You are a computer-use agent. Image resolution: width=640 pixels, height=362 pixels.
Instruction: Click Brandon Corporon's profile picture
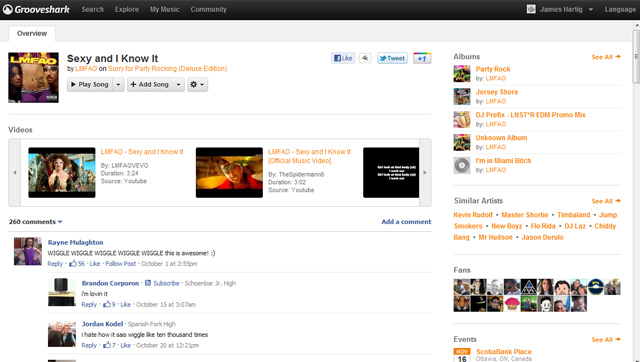coord(62,292)
